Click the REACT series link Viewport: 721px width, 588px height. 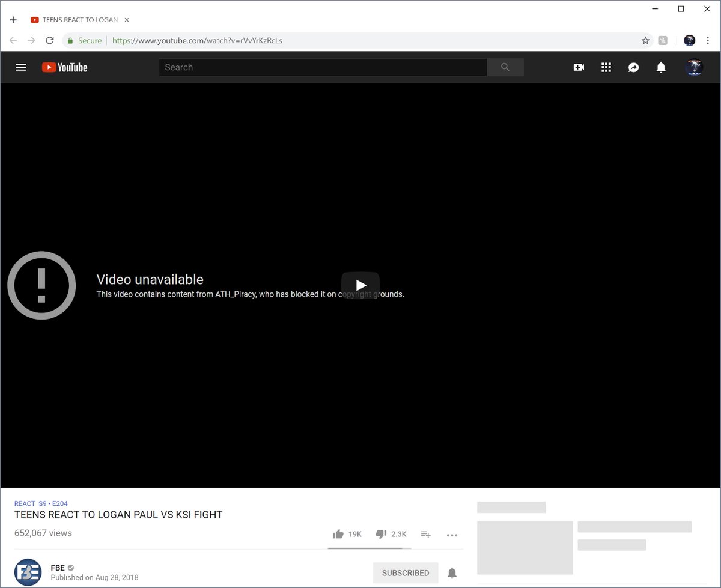tap(25, 503)
